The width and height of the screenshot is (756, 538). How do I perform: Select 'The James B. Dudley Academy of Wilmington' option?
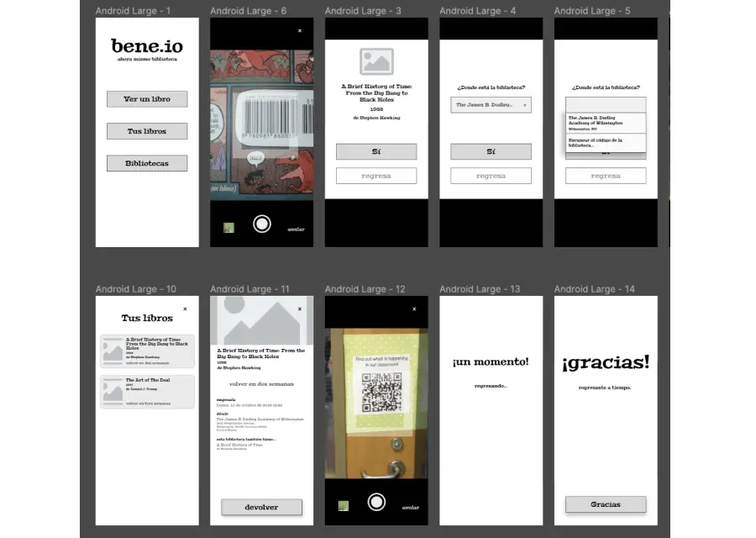(606, 123)
